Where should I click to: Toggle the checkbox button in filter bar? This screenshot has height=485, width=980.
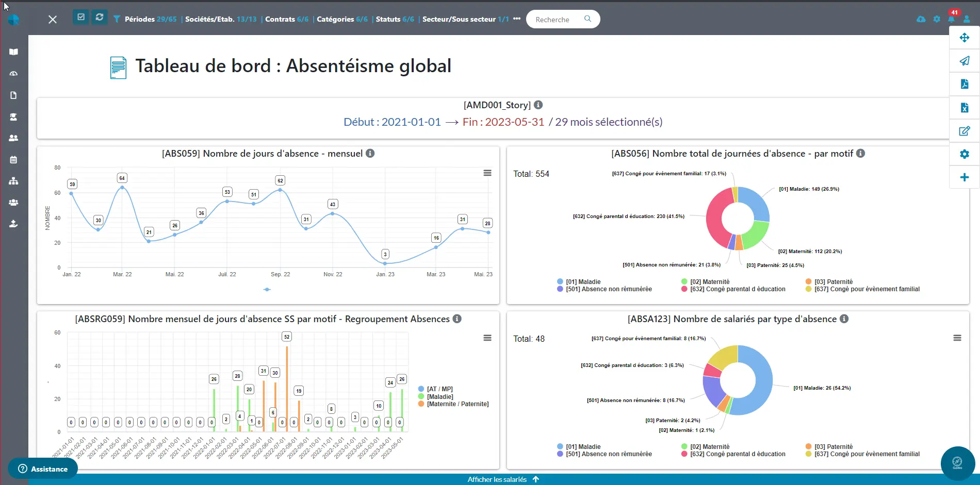click(81, 17)
